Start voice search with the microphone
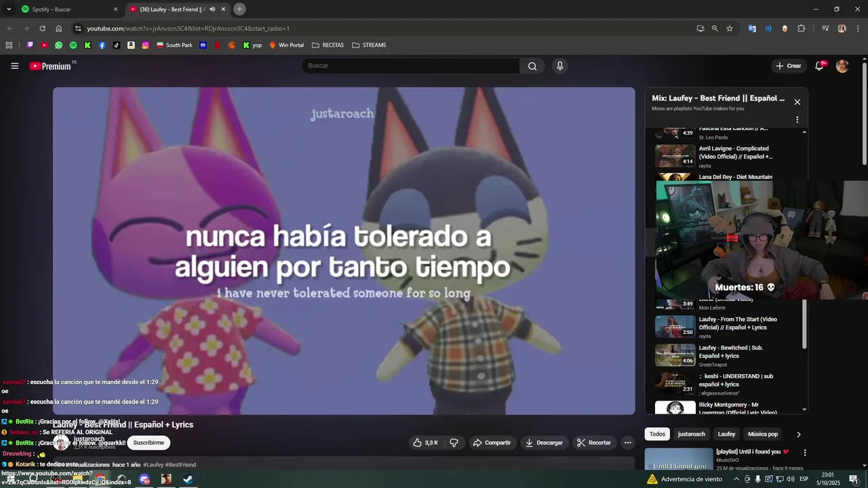The height and width of the screenshot is (488, 868). pyautogui.click(x=559, y=66)
